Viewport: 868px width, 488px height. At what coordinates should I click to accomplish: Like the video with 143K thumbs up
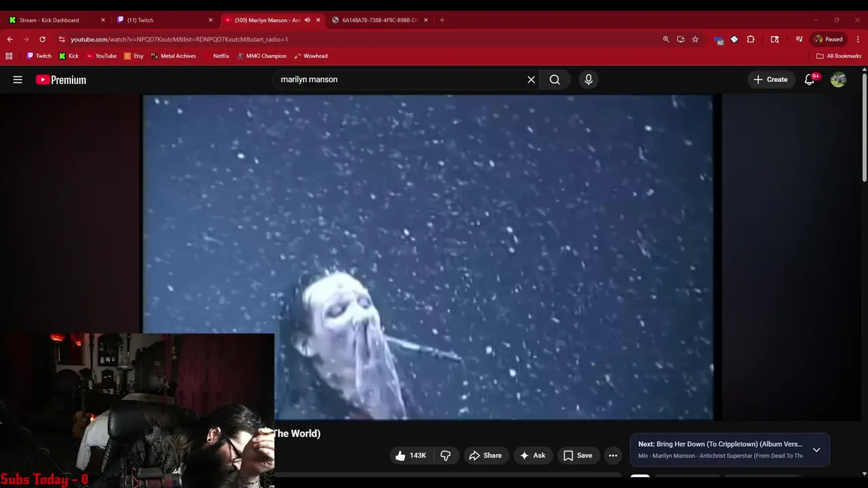(x=410, y=455)
